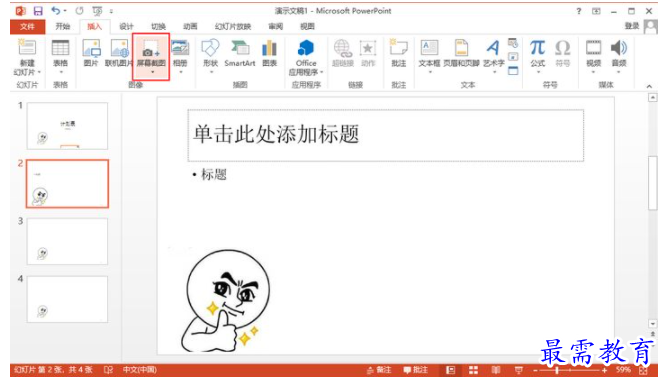Select slide 1 thumbnail
This screenshot has height=383, width=662.
pos(68,126)
